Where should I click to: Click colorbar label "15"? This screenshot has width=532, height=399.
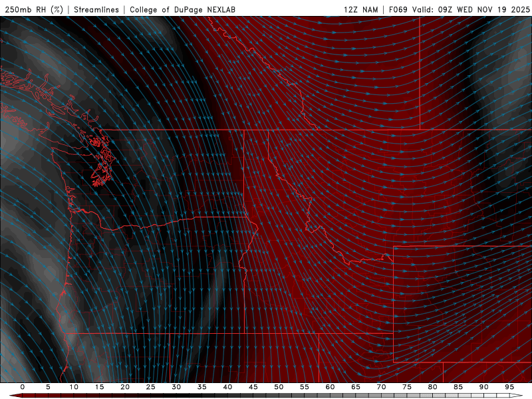pos(99,387)
